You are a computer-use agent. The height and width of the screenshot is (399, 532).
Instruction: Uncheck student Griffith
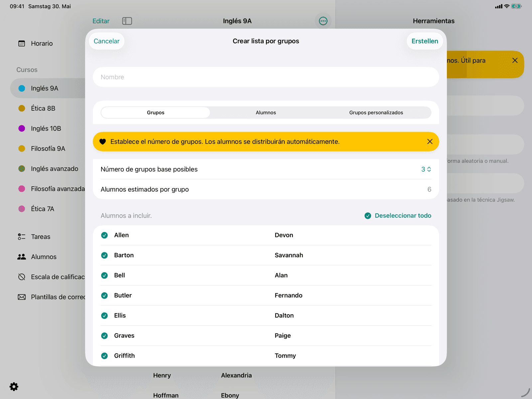(x=104, y=356)
